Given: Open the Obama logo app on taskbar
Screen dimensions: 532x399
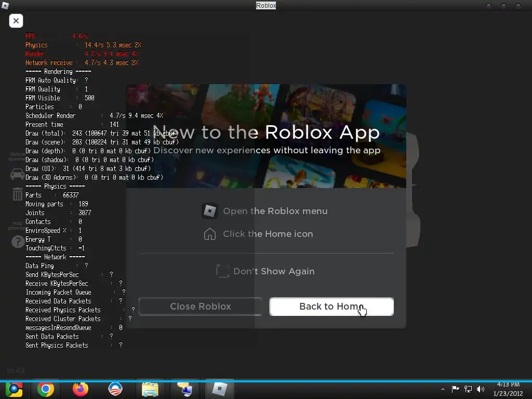Looking at the screenshot, I should point(115,390).
